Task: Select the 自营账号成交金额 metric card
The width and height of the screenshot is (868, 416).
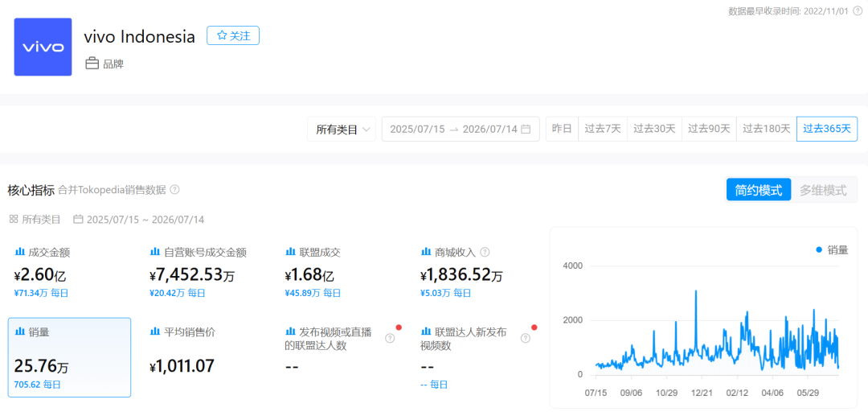Action: pos(205,272)
